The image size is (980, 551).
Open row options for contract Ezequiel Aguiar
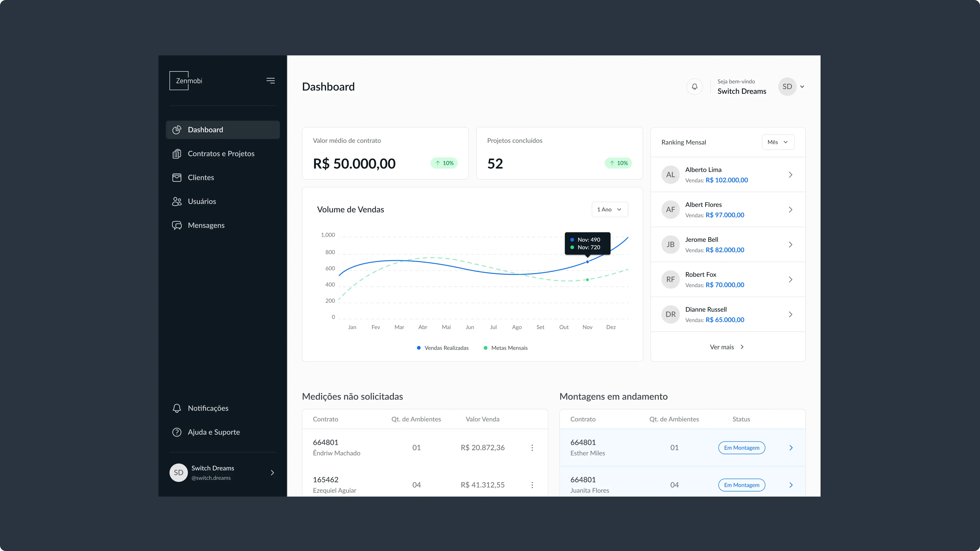(x=532, y=485)
